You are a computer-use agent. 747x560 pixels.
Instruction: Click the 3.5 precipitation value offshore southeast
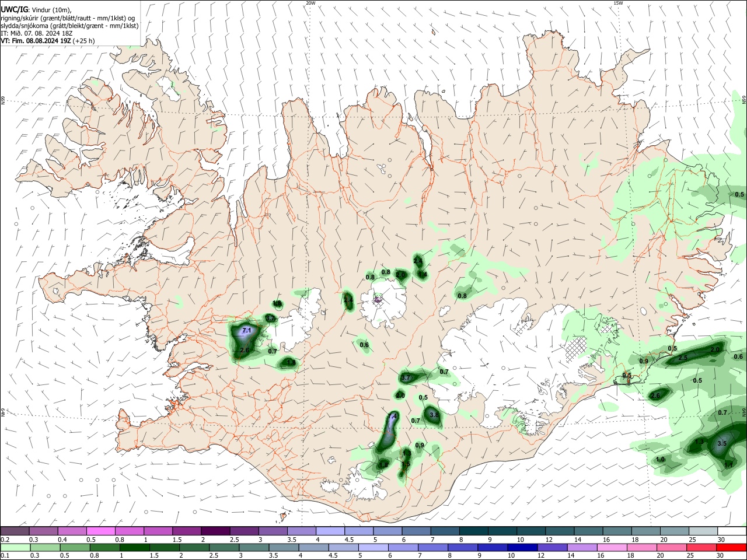[x=722, y=443]
